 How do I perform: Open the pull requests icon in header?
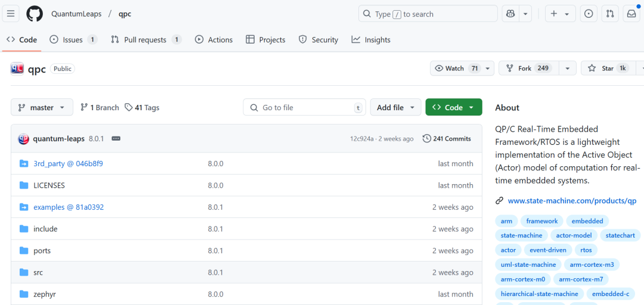coord(610,14)
